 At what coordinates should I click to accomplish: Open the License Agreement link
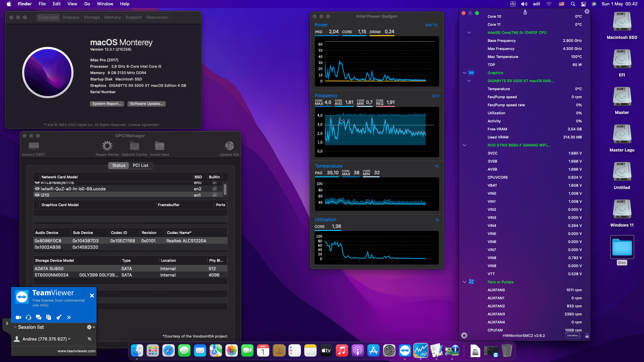(144, 125)
